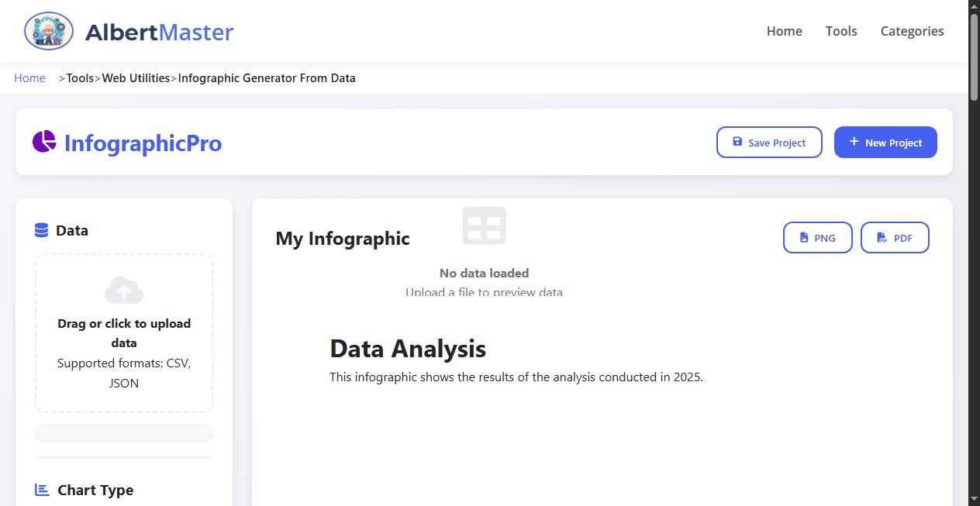Click the Data Analysis heading text
Image resolution: width=980 pixels, height=506 pixels.
pyautogui.click(x=408, y=349)
